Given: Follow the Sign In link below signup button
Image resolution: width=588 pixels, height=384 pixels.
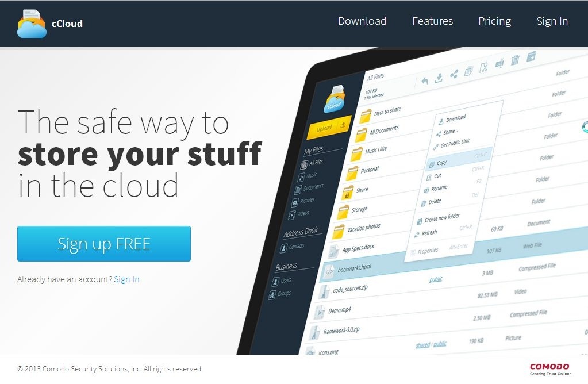Looking at the screenshot, I should (x=126, y=279).
